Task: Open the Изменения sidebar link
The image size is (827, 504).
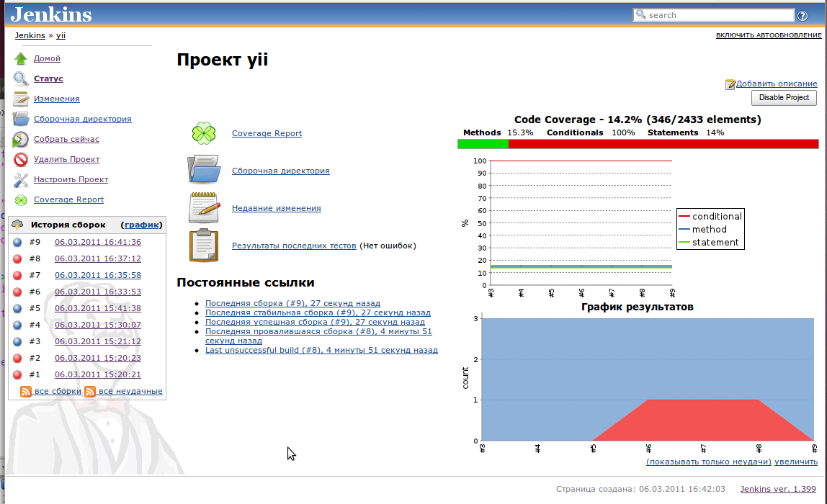Action: pos(56,99)
